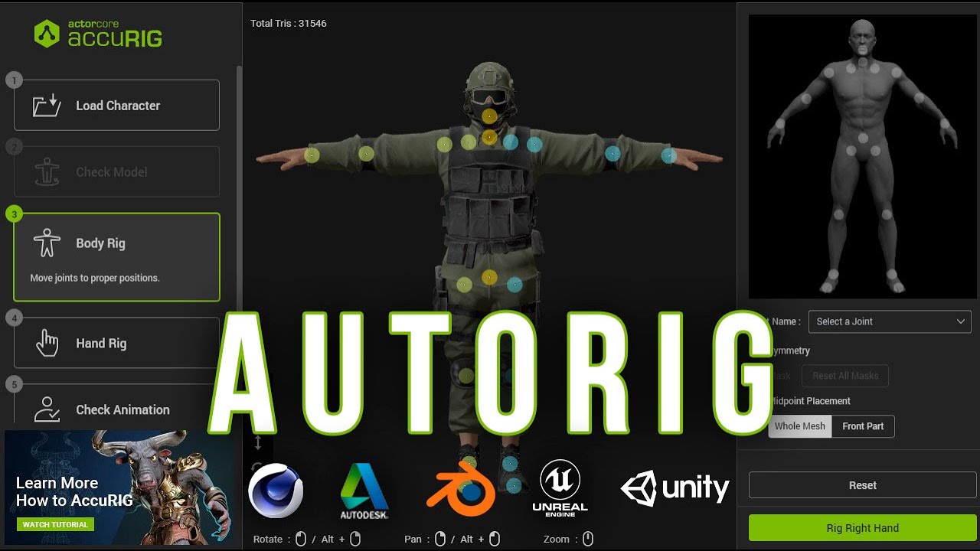The width and height of the screenshot is (980, 551).
Task: Click the green Rig Right Hand button
Action: click(x=862, y=528)
